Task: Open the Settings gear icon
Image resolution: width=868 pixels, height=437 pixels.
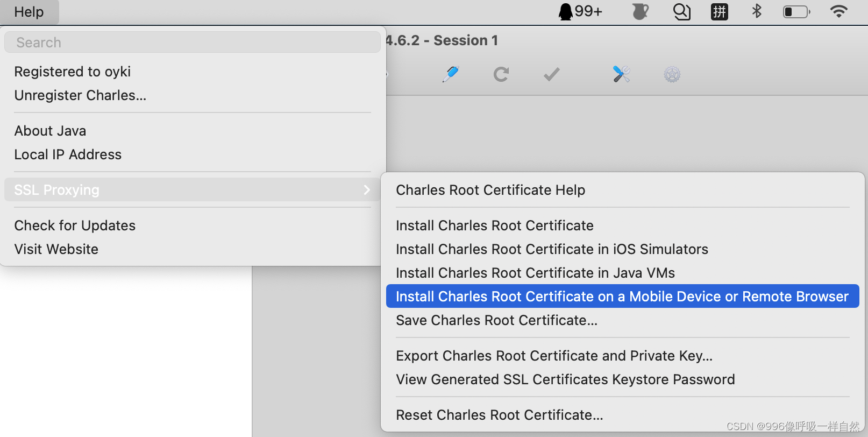Action: point(672,74)
